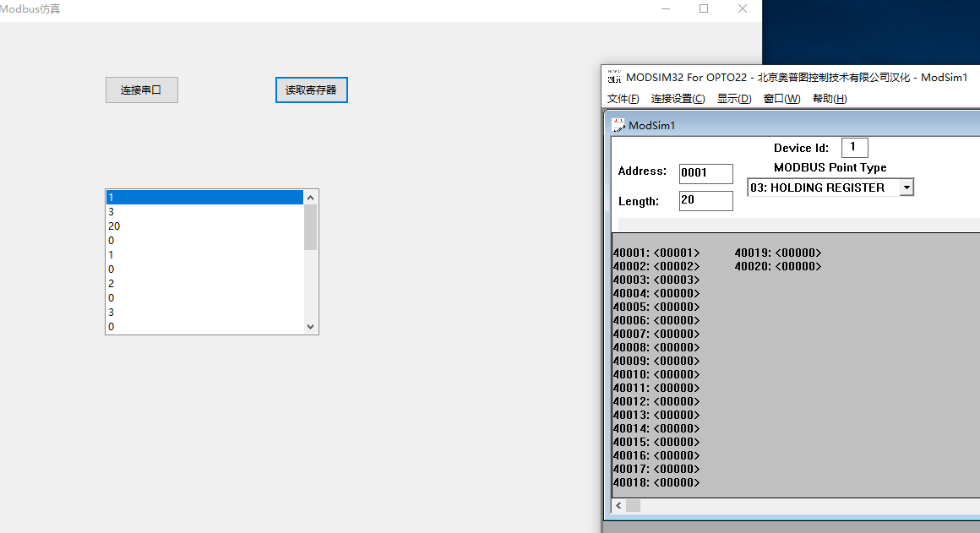Viewport: 980px width, 533px height.
Task: Click the 连接串口 button
Action: pos(141,90)
